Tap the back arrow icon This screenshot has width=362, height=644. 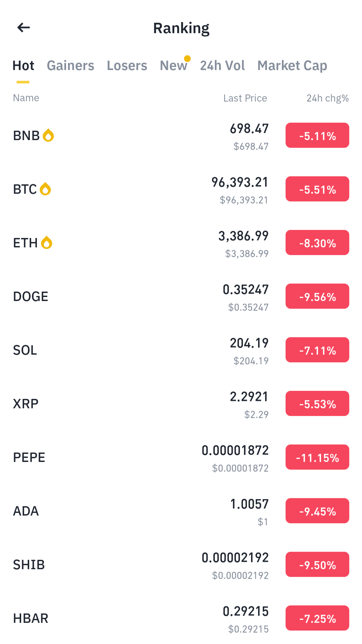pos(23,27)
